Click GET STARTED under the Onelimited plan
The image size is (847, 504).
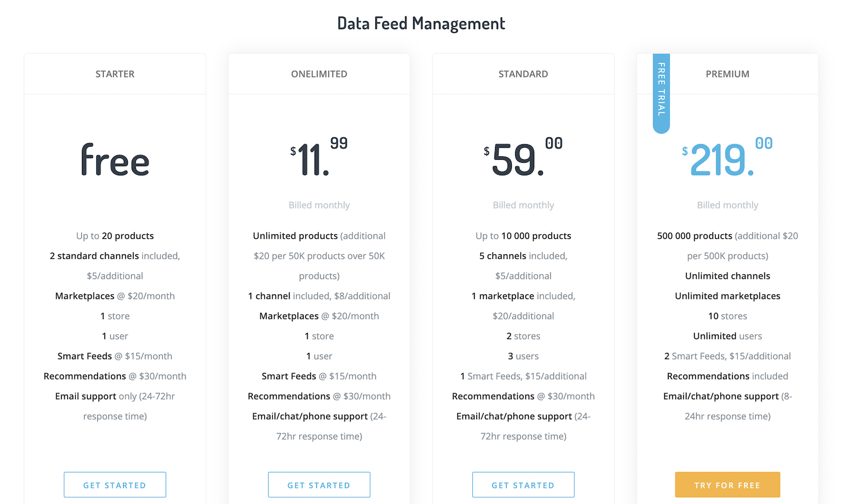[x=319, y=485]
